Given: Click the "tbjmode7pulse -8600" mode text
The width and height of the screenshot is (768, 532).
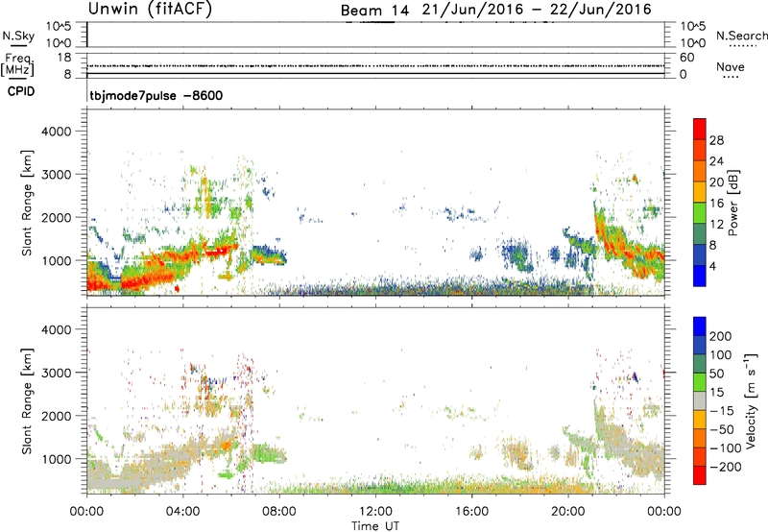Looking at the screenshot, I should click(x=156, y=95).
